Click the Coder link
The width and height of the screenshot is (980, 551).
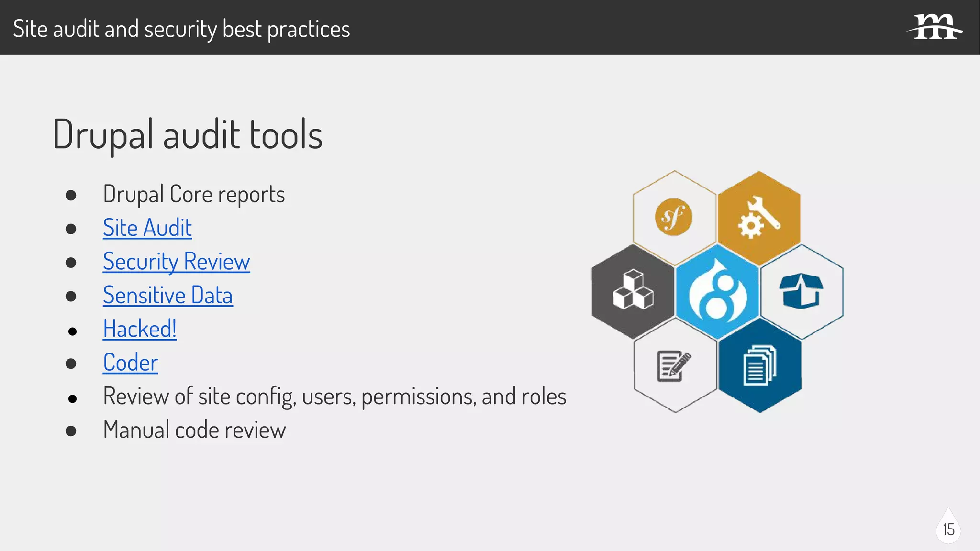tap(130, 363)
